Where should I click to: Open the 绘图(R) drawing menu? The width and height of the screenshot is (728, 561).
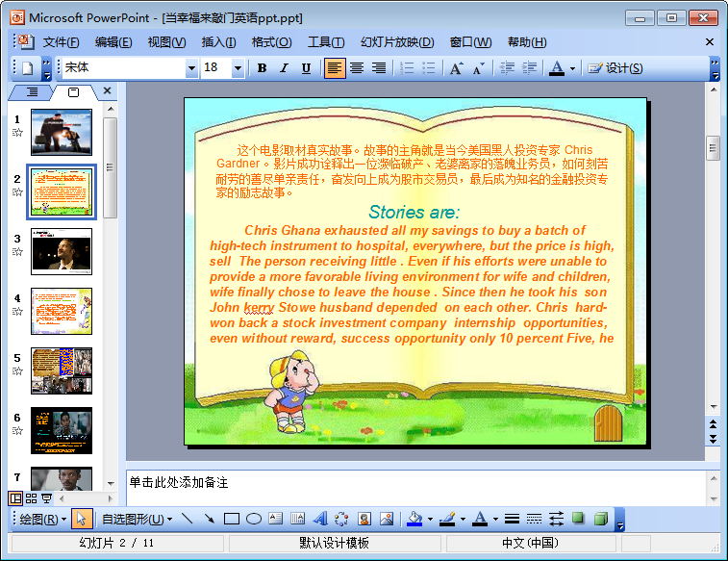pyautogui.click(x=42, y=520)
